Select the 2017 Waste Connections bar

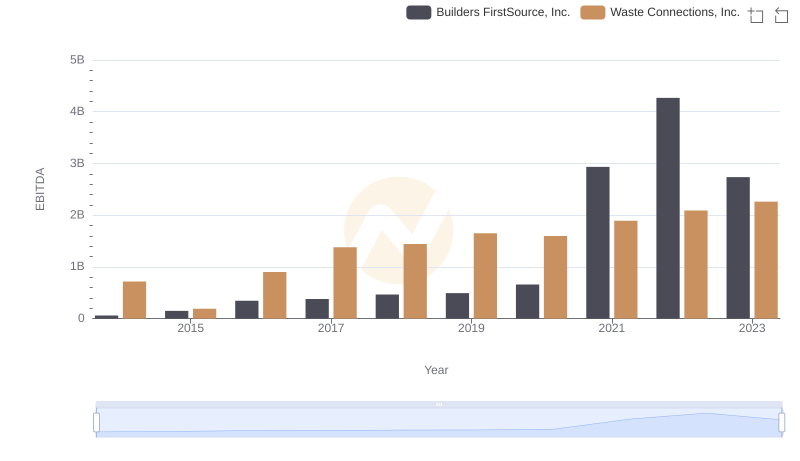(x=345, y=283)
